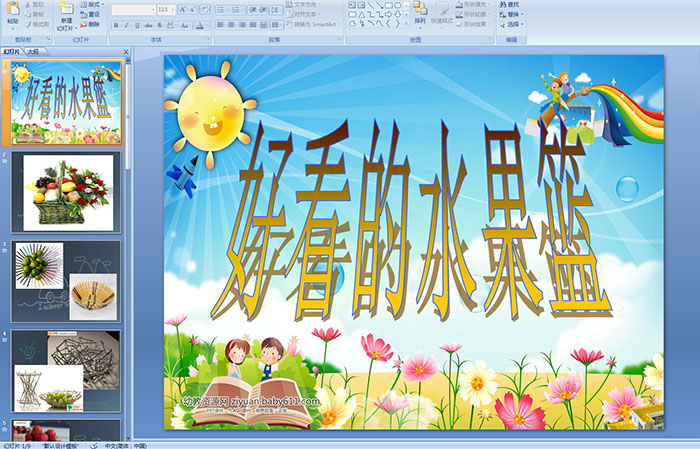
Task: Click the Grow Font icon
Action: pyautogui.click(x=183, y=9)
